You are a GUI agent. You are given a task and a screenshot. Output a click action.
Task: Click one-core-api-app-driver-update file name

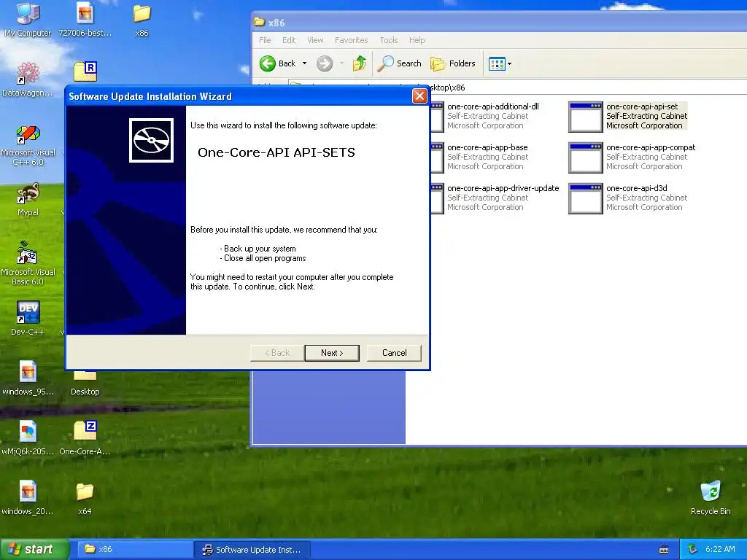(503, 189)
